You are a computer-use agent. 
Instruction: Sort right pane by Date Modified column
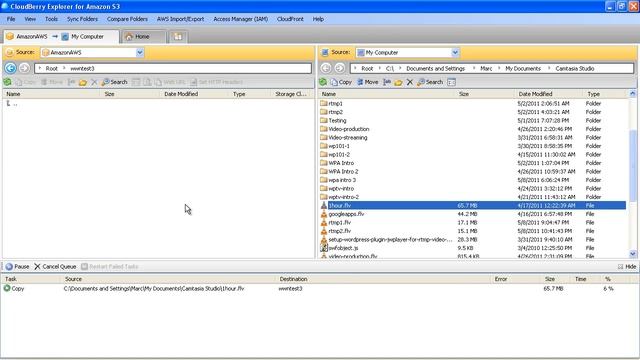[x=549, y=94]
